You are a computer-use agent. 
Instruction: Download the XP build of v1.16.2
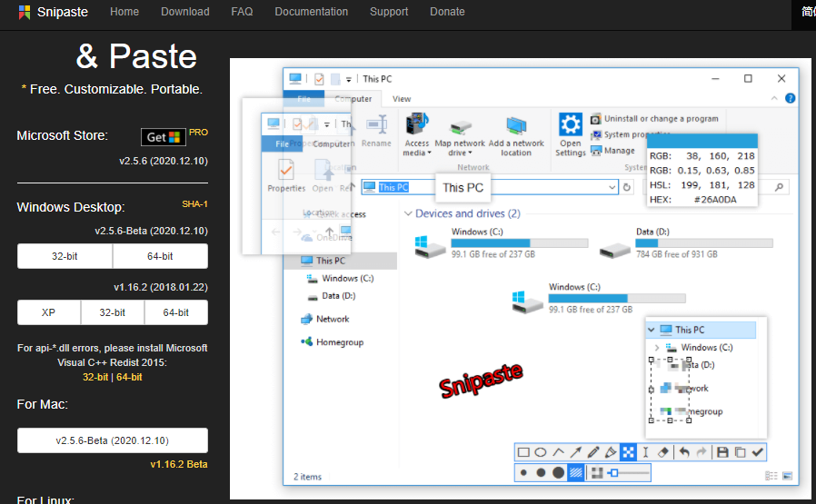[48, 312]
